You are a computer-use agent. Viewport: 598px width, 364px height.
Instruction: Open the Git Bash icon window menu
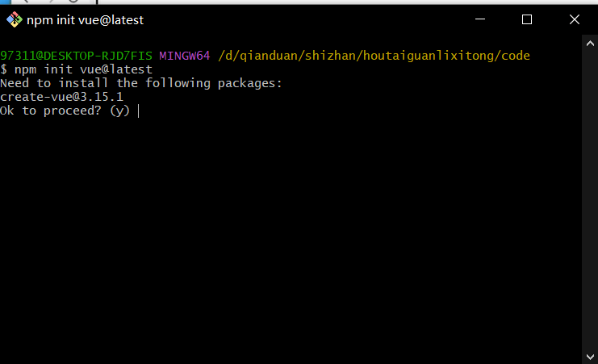15,19
